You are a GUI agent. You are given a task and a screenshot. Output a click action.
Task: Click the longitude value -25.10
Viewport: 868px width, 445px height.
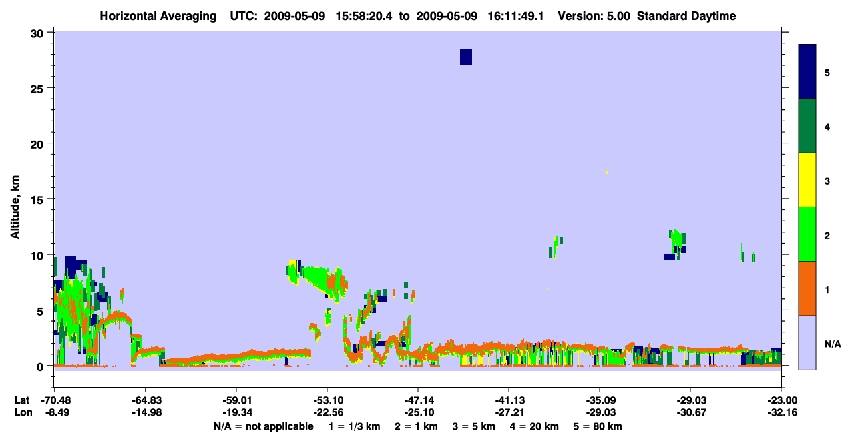coord(418,413)
